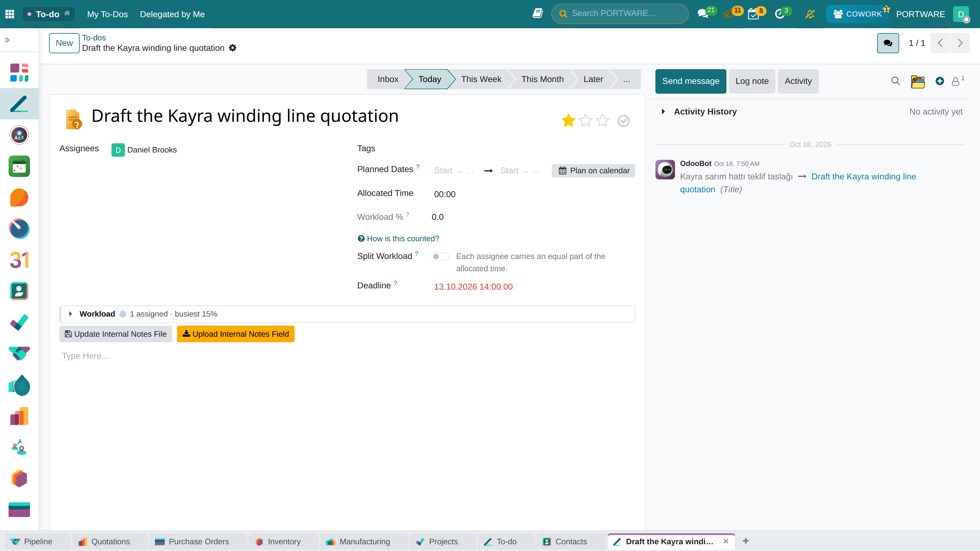Toggle the Split Workload switch
Screen dimensions: 980x551
pyautogui.click(x=440, y=257)
